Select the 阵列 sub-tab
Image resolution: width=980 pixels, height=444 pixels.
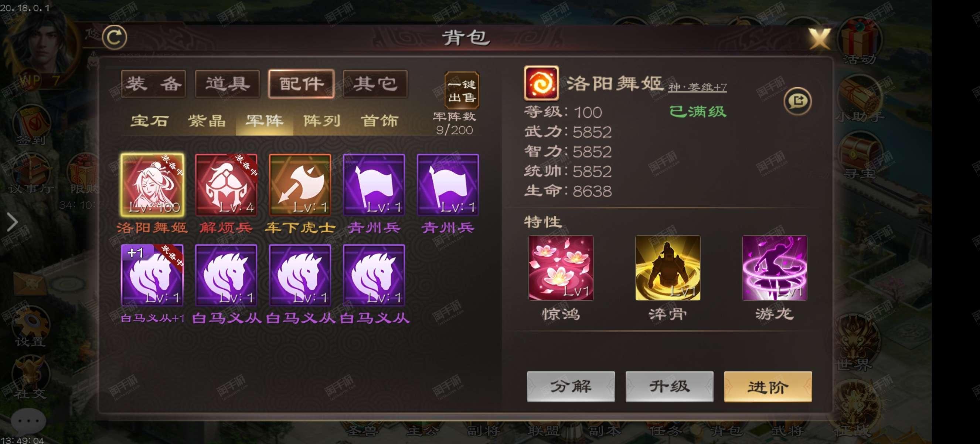tap(322, 121)
